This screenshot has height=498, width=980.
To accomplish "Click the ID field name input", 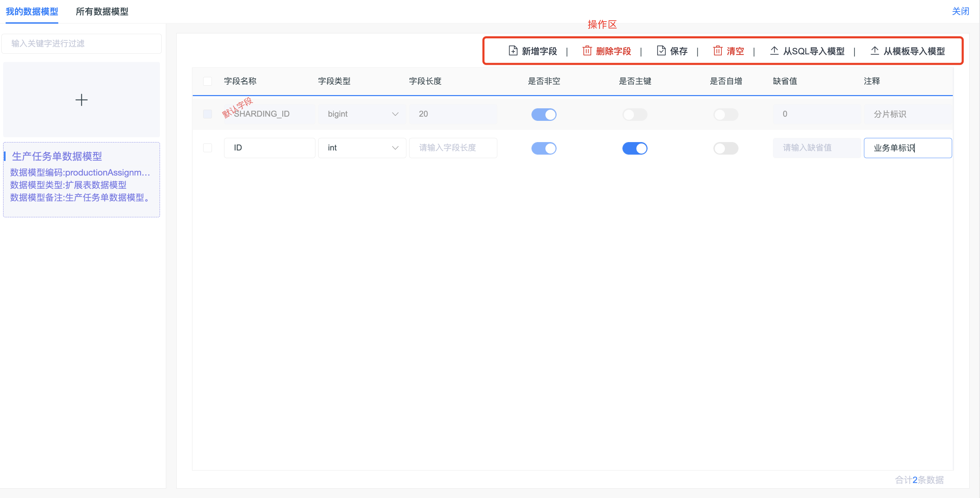I will click(x=269, y=148).
